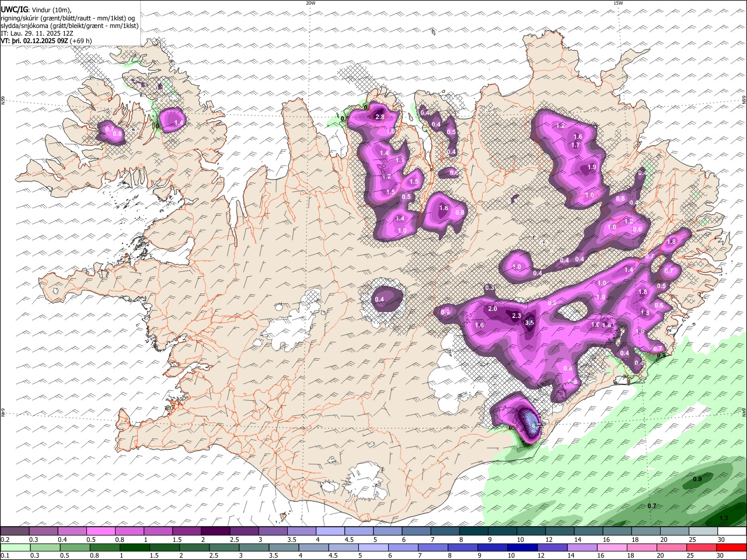Click the '20W' longitude label
This screenshot has width=747, height=560.
310,3
